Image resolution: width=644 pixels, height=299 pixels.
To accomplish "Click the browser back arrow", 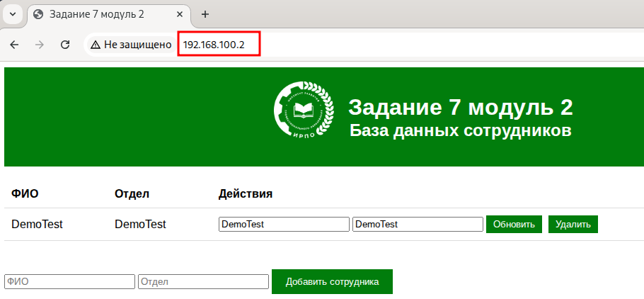I will click(x=14, y=45).
